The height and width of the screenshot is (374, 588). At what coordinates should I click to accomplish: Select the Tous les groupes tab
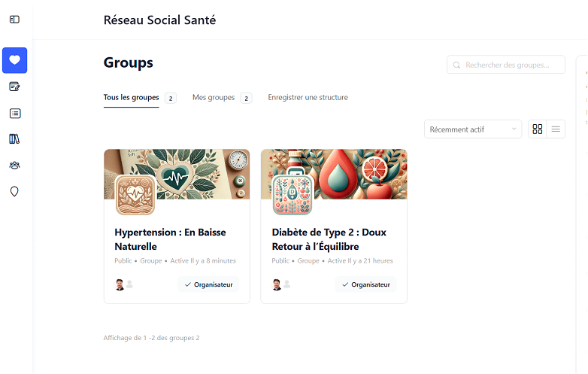[x=131, y=98]
